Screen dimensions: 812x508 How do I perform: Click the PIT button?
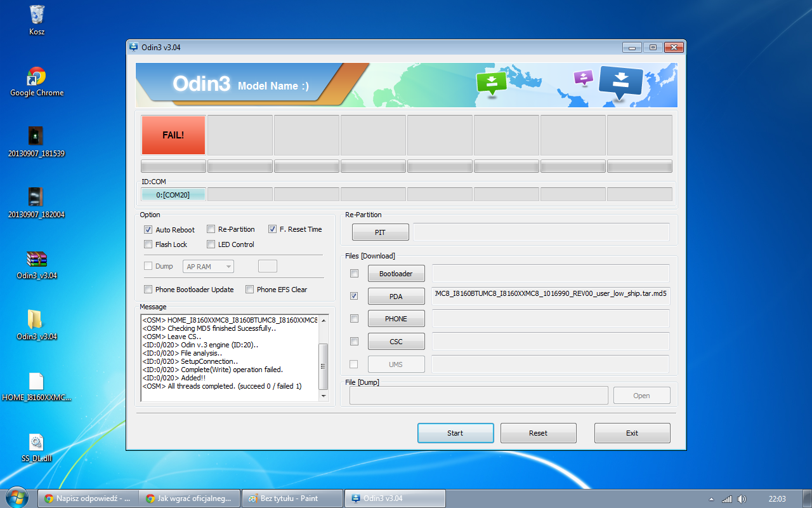tap(380, 232)
